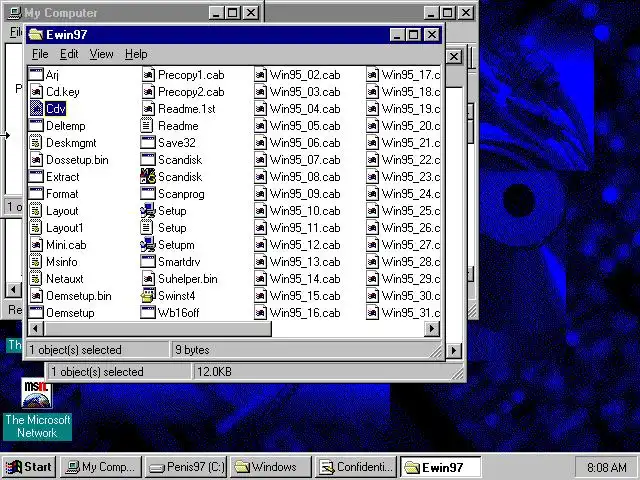Screen dimensions: 640x480
Task: Select the Readme text document icon
Action: (x=148, y=126)
